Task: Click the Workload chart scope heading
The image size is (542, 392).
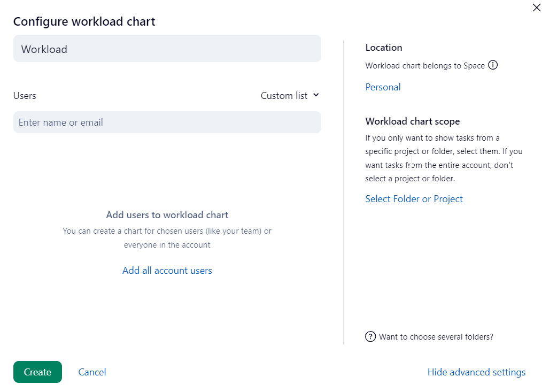Action: 412,121
